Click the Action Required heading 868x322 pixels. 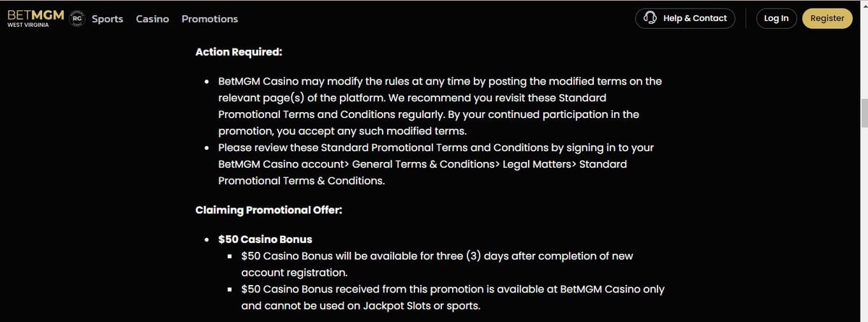[239, 52]
